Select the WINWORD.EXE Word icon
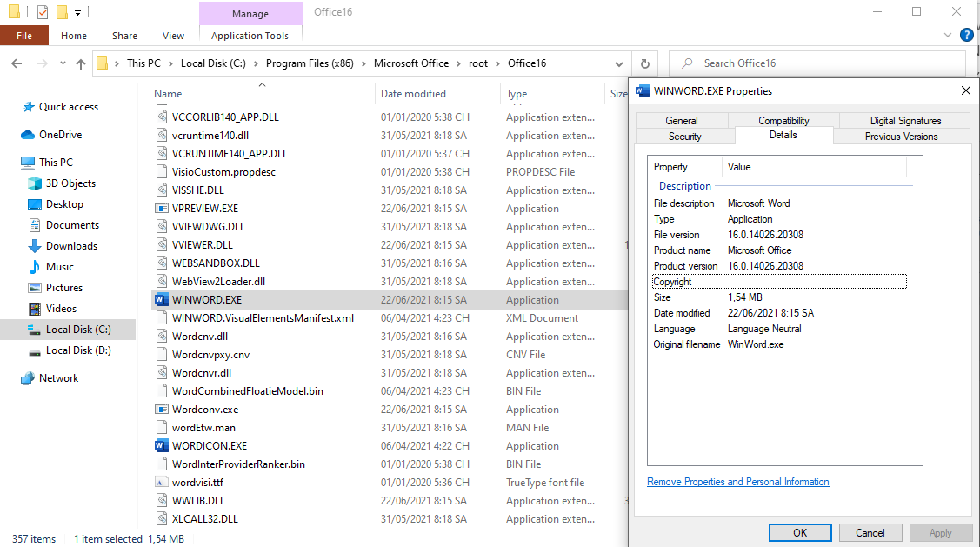The image size is (980, 547). 161,299
